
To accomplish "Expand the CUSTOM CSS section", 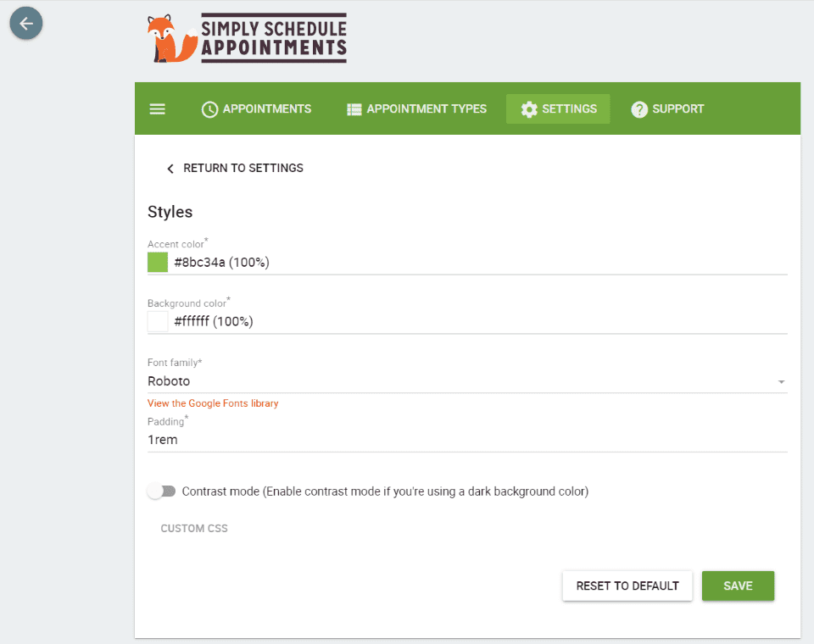I will coord(194,528).
